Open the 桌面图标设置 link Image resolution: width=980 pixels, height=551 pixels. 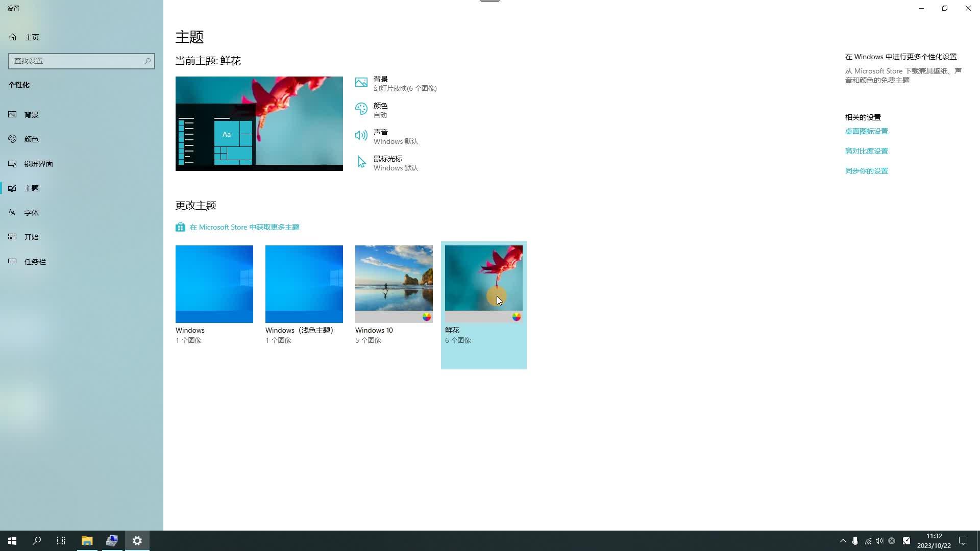(x=866, y=131)
